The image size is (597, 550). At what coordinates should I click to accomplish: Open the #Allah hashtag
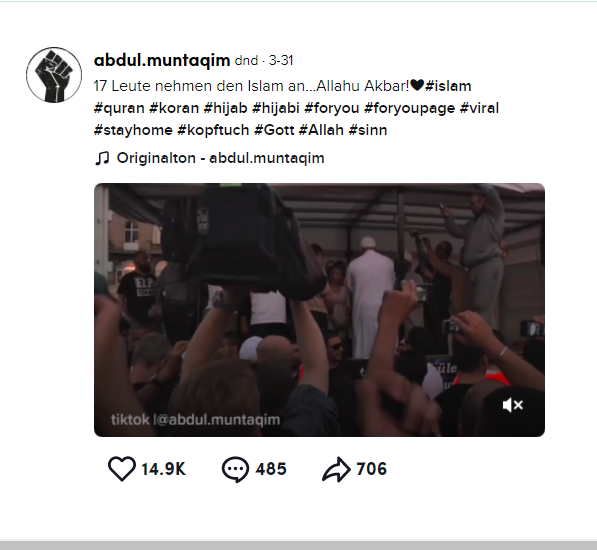point(321,130)
